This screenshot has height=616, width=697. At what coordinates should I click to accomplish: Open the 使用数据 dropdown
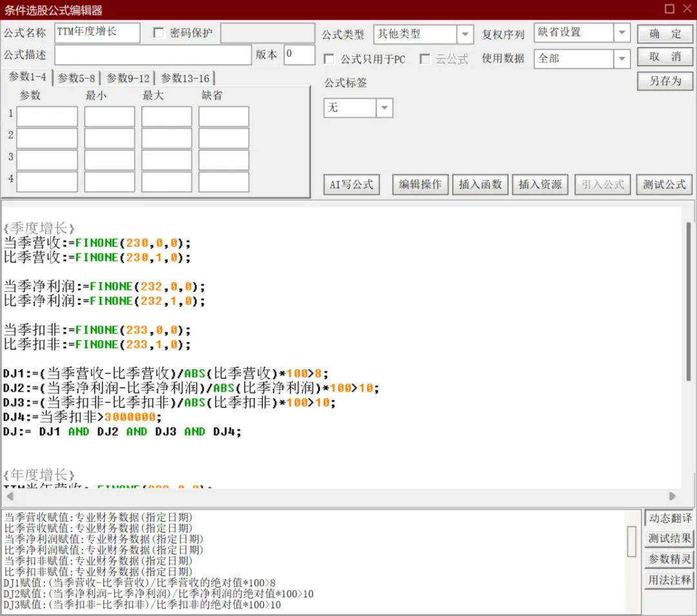point(622,59)
